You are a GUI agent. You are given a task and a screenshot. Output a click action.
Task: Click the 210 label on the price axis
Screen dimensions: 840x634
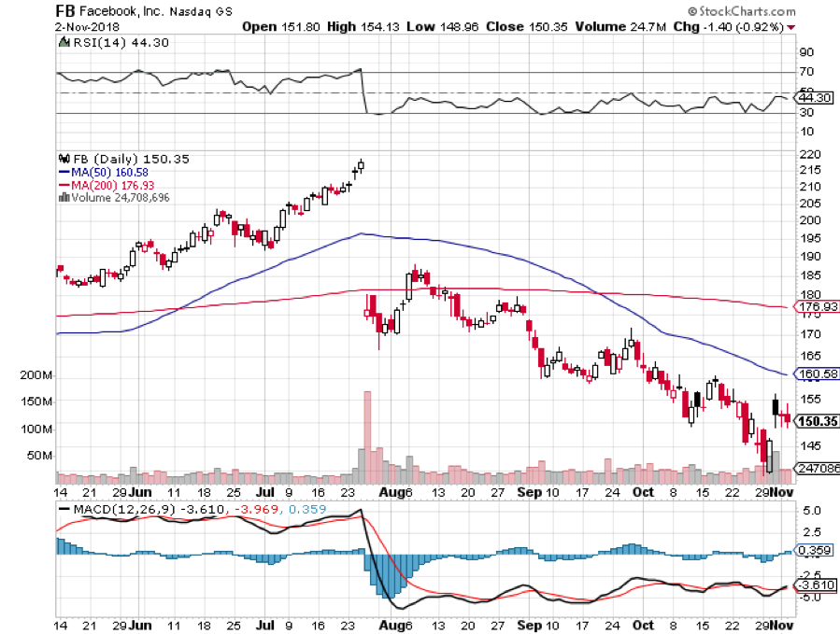(810, 187)
